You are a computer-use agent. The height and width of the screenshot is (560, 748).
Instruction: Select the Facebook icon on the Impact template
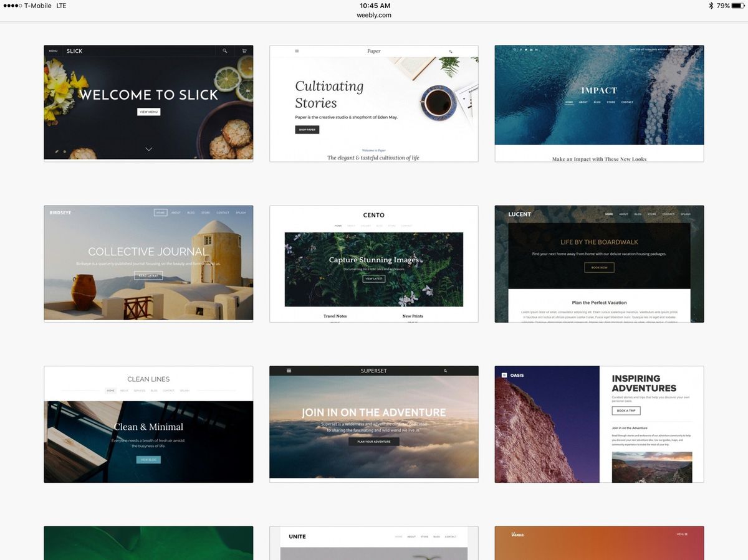pyautogui.click(x=521, y=49)
